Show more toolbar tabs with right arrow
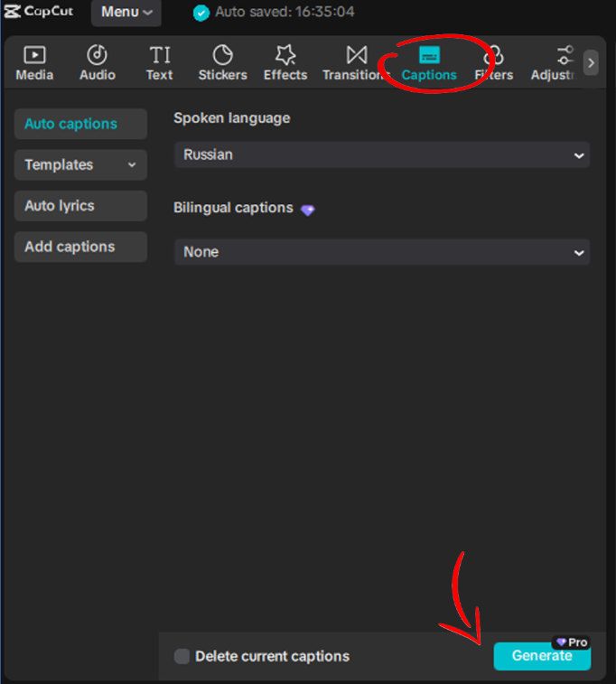The width and height of the screenshot is (616, 684). pos(591,63)
